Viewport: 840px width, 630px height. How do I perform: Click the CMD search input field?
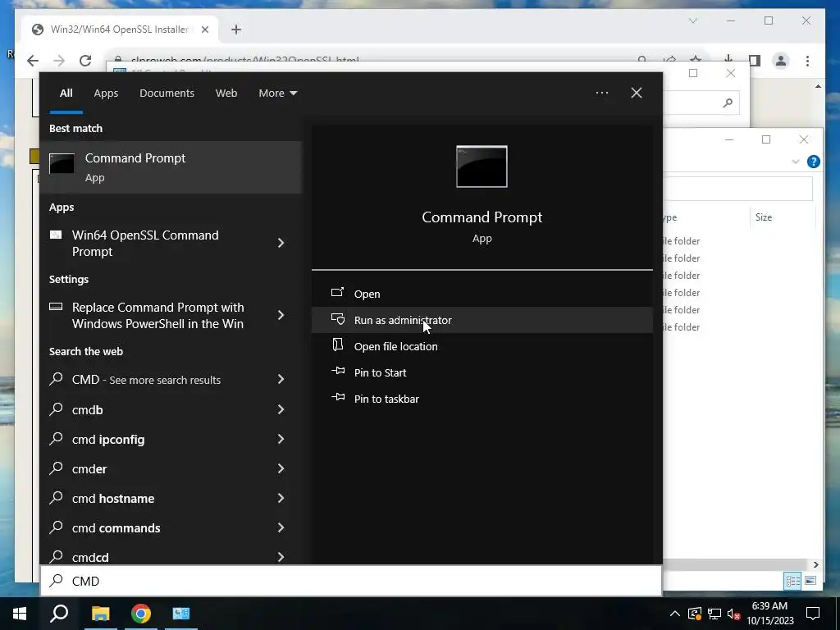click(x=351, y=581)
